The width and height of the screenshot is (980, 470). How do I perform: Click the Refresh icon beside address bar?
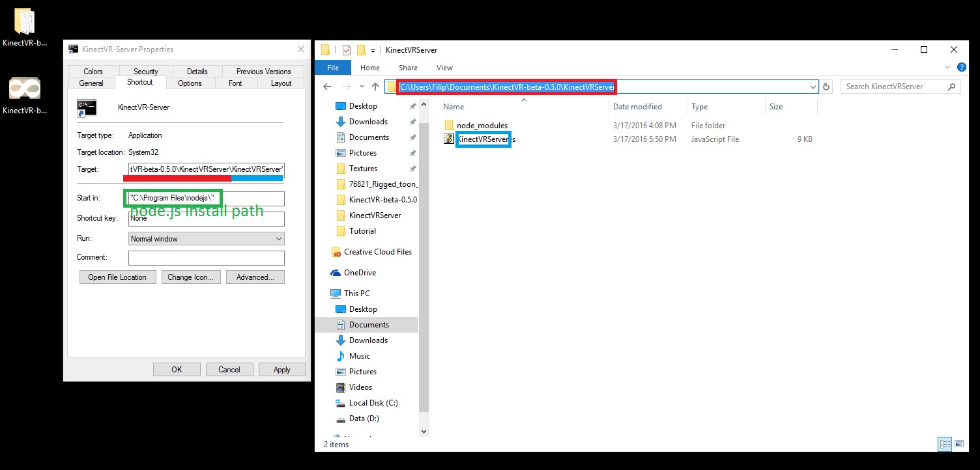827,87
